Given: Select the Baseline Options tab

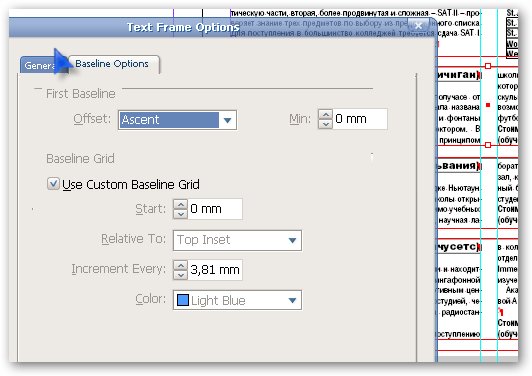Looking at the screenshot, I should coord(112,64).
